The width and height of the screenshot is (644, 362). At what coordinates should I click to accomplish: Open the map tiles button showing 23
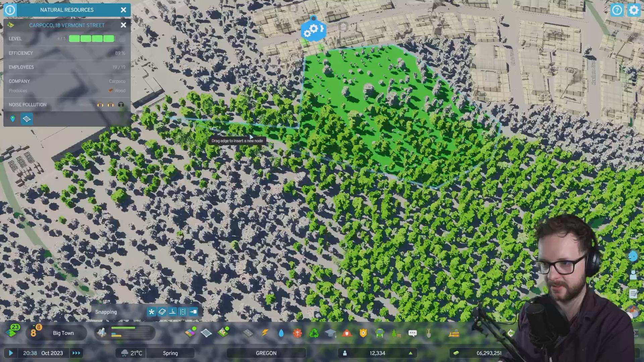click(13, 331)
